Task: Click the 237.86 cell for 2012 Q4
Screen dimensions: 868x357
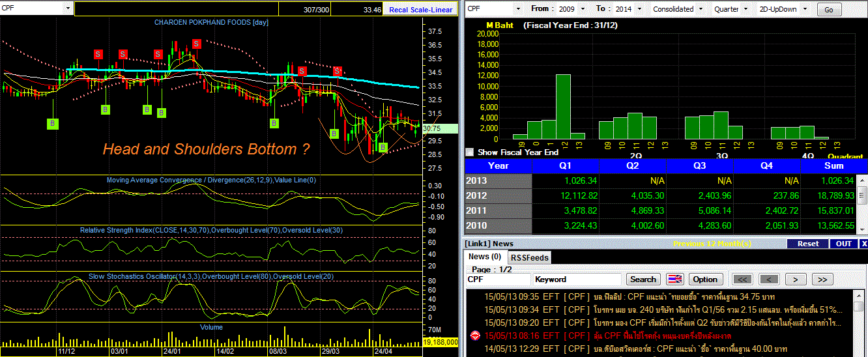Action: (768, 195)
